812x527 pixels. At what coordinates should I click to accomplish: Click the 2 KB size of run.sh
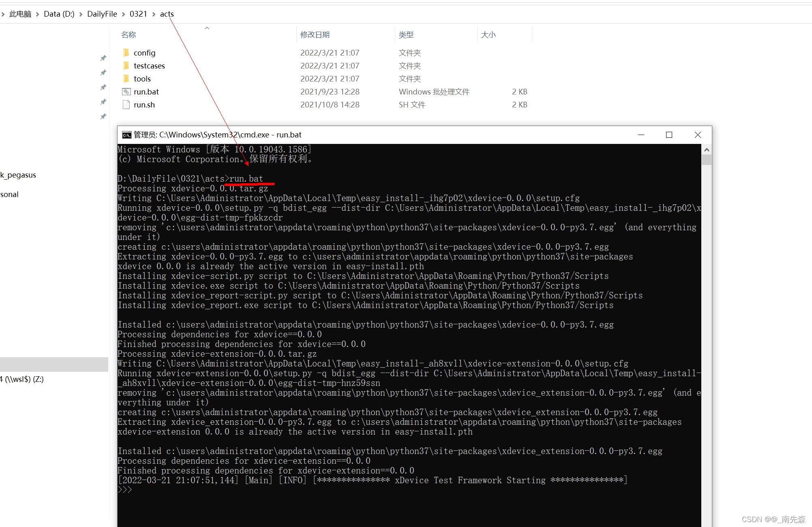519,105
